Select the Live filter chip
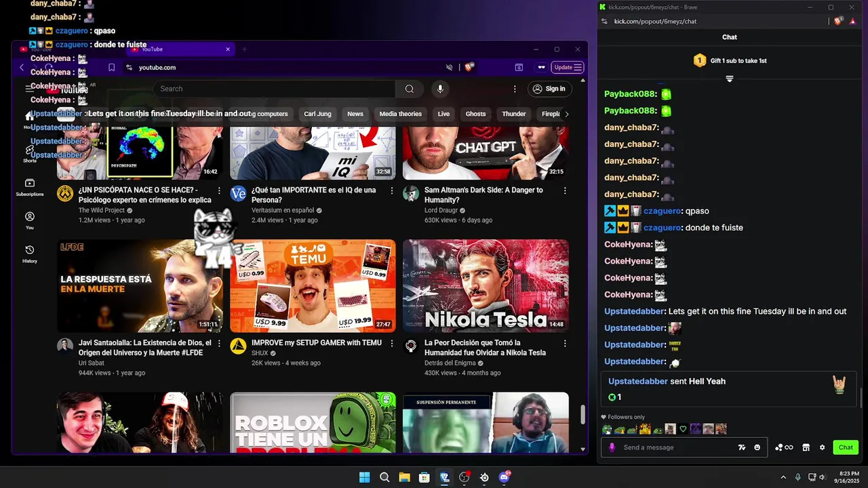Image resolution: width=868 pixels, height=488 pixels. [x=443, y=114]
